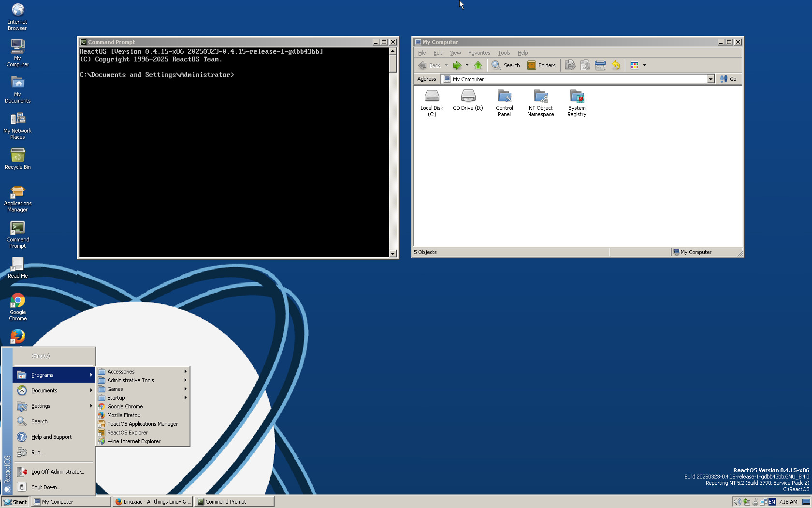This screenshot has width=812, height=508.
Task: Click Shut Down in the Start menu
Action: point(45,487)
